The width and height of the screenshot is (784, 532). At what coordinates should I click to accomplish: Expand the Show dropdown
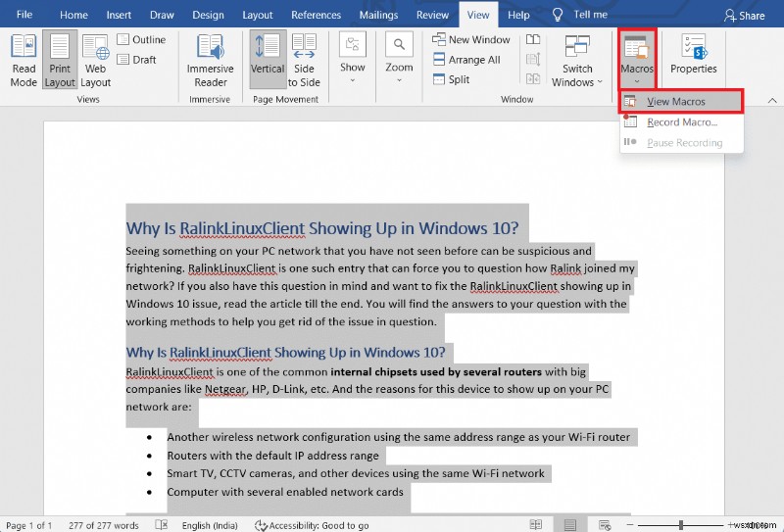click(x=353, y=59)
